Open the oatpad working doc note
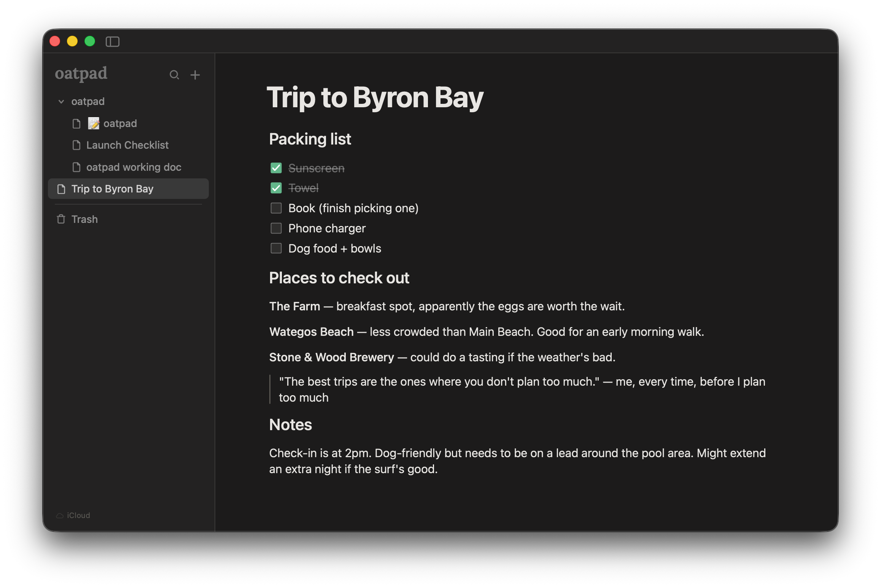The image size is (881, 588). 133,167
